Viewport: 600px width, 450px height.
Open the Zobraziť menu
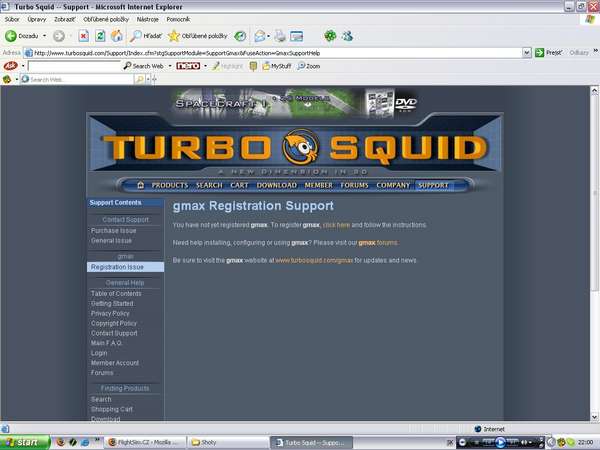64,19
